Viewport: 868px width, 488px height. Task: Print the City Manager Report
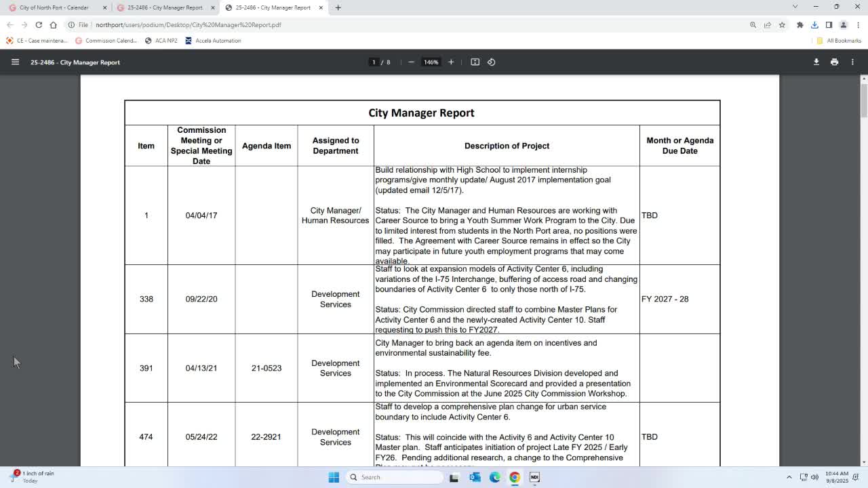833,62
